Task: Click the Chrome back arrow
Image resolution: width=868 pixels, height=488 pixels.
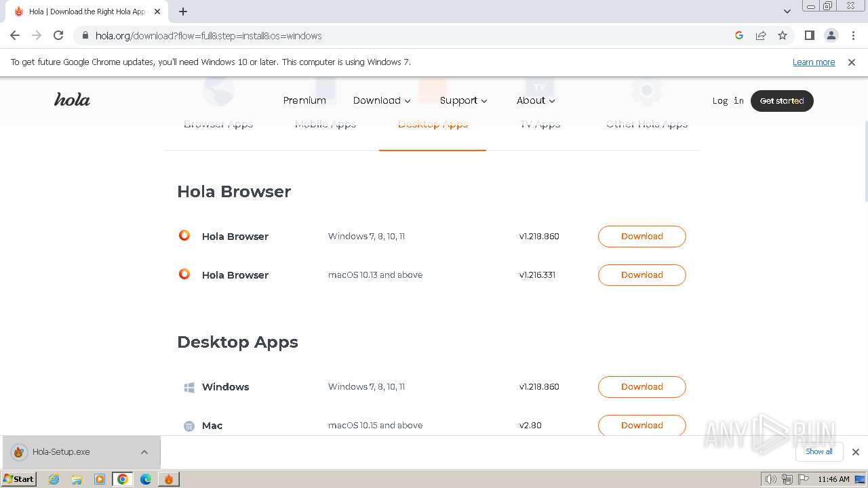Action: [x=15, y=35]
